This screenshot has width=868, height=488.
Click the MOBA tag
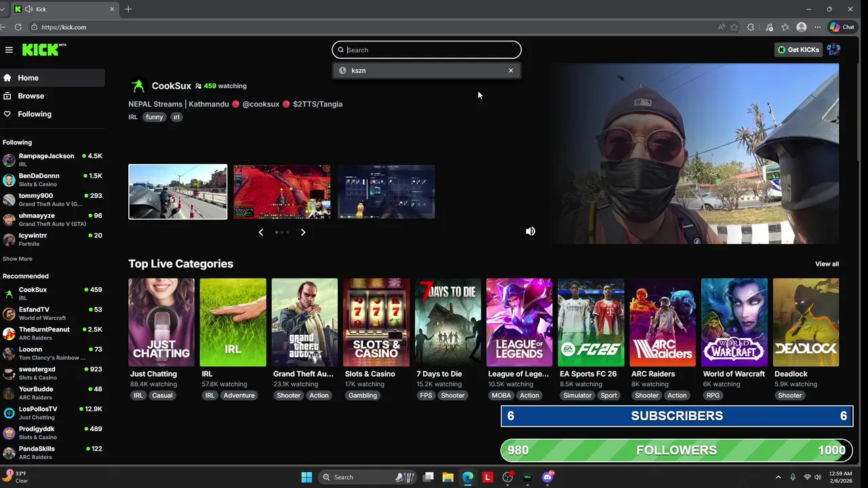(x=501, y=396)
